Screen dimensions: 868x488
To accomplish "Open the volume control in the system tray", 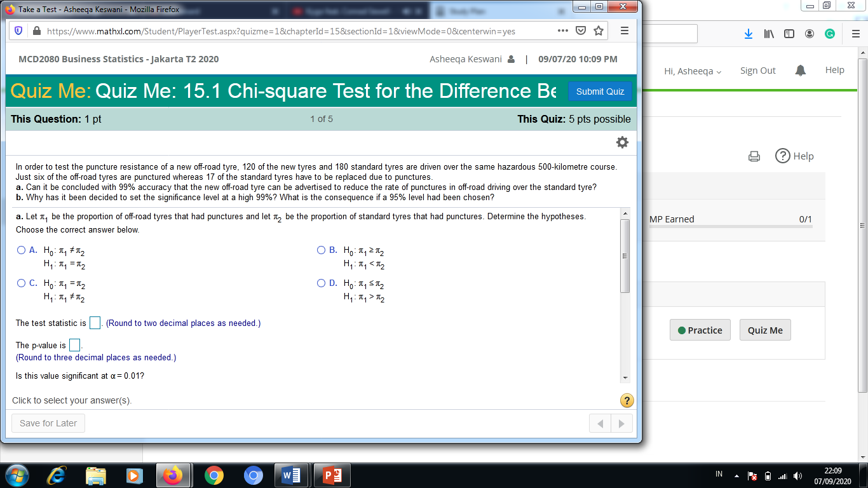I will [x=797, y=475].
